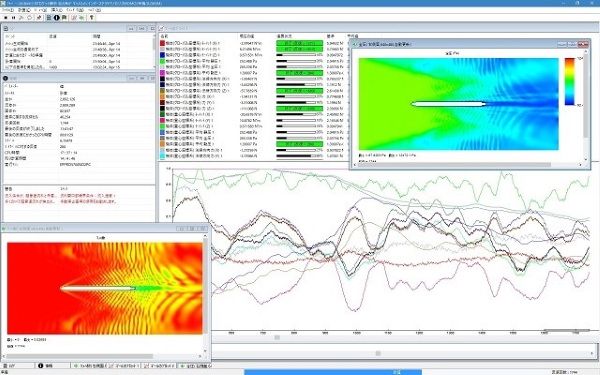Viewport: 600px width, 375px height.
Task: Click the red color swatch of the first goal
Action: [x=163, y=43]
